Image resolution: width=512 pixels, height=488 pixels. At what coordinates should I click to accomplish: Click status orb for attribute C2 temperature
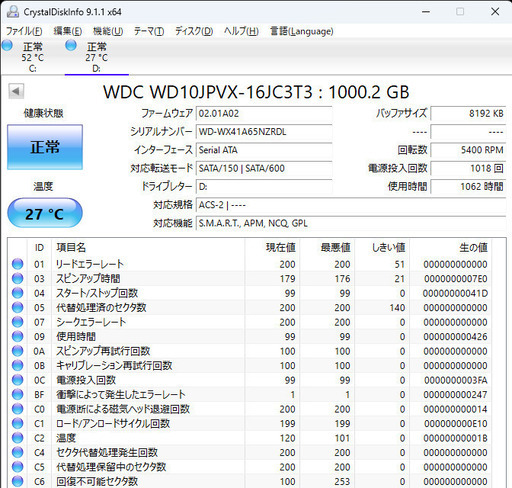(x=17, y=438)
